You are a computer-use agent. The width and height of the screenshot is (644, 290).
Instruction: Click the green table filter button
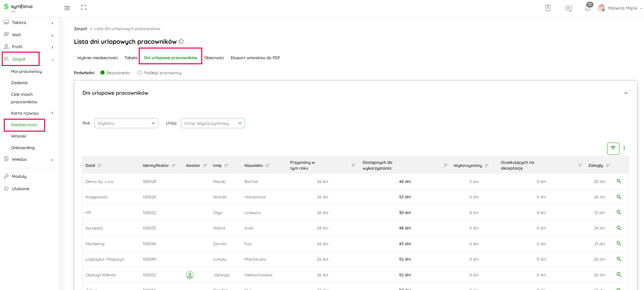click(x=613, y=148)
